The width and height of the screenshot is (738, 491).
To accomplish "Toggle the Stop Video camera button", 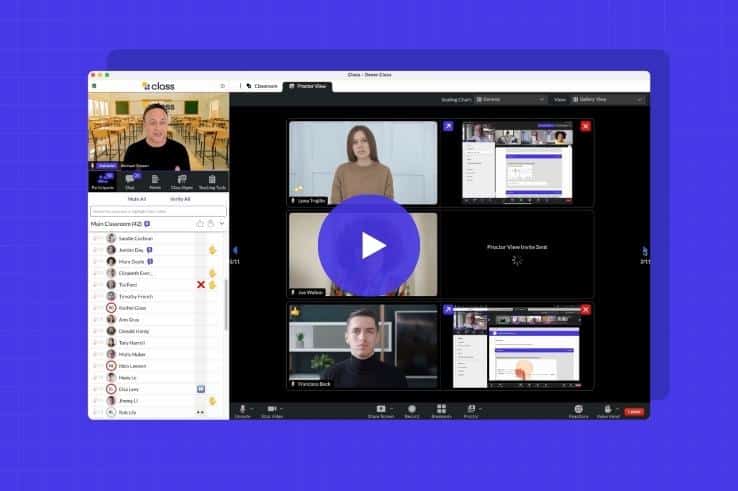I will (271, 409).
